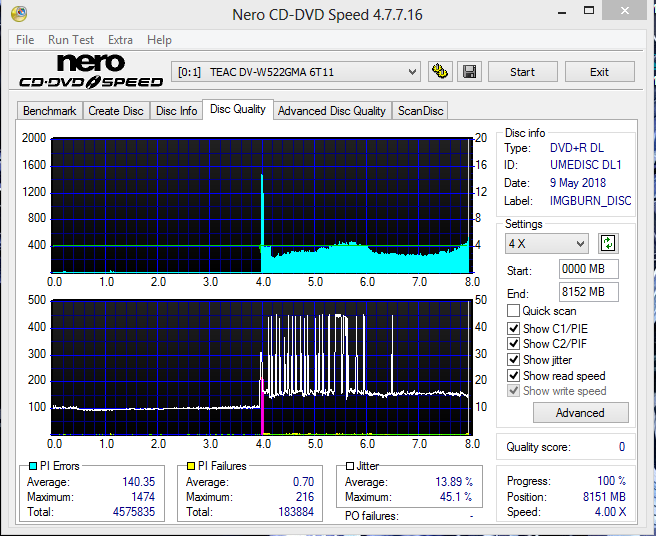The image size is (656, 536).
Task: Click PI Errors average 140.35
Action: (138, 482)
